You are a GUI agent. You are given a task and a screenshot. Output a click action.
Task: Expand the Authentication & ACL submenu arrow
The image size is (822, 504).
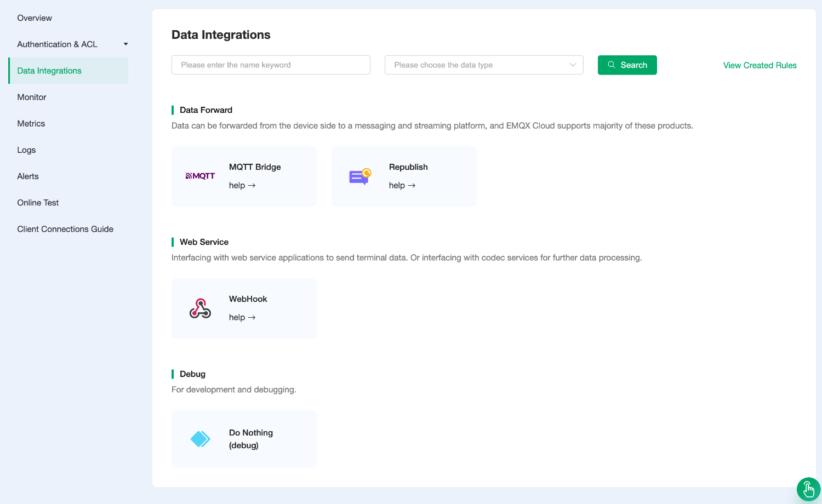[x=125, y=44]
